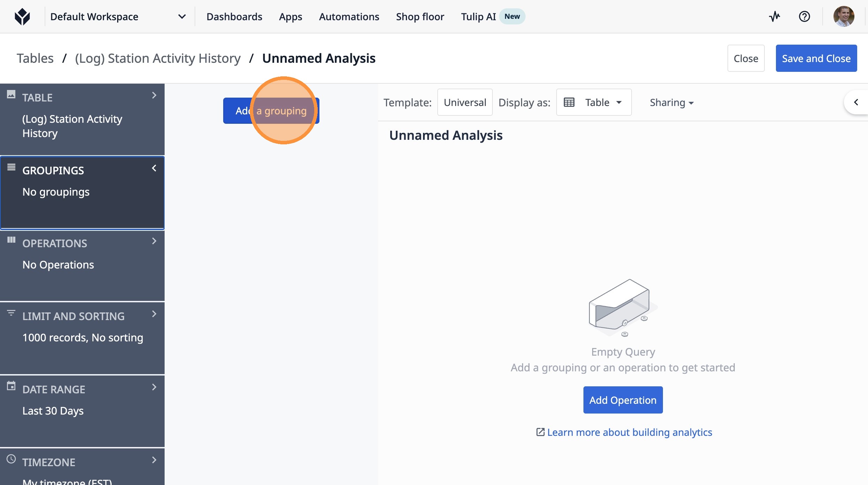Viewport: 868px width, 485px height.
Task: Expand the Operations section
Action: pyautogui.click(x=154, y=241)
